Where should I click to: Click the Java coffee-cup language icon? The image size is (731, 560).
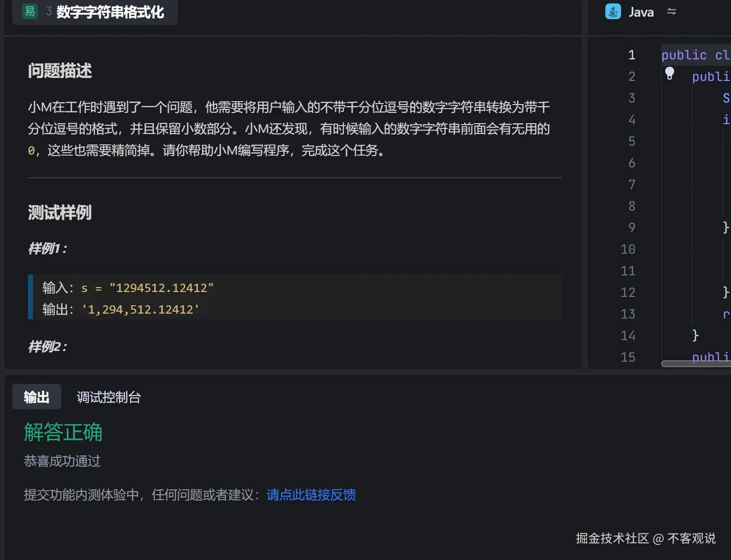coord(612,11)
